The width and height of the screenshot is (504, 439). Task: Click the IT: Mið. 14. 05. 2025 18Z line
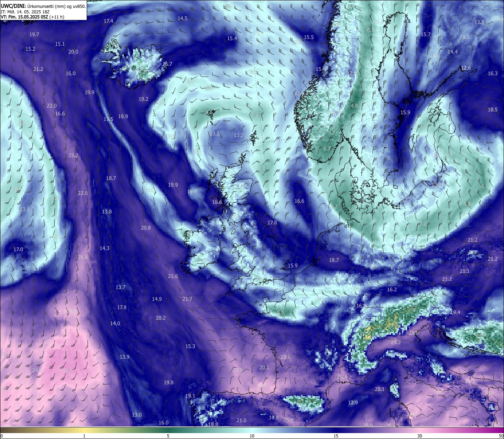25,12
